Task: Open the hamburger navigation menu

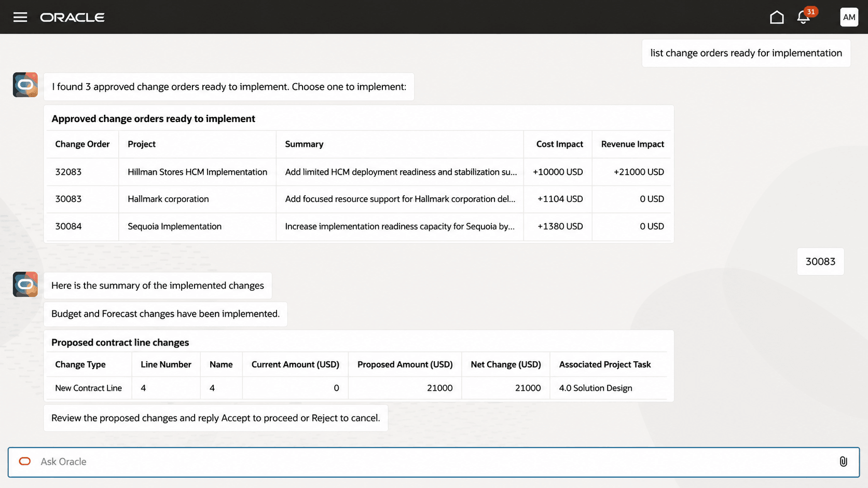Action: (x=20, y=17)
